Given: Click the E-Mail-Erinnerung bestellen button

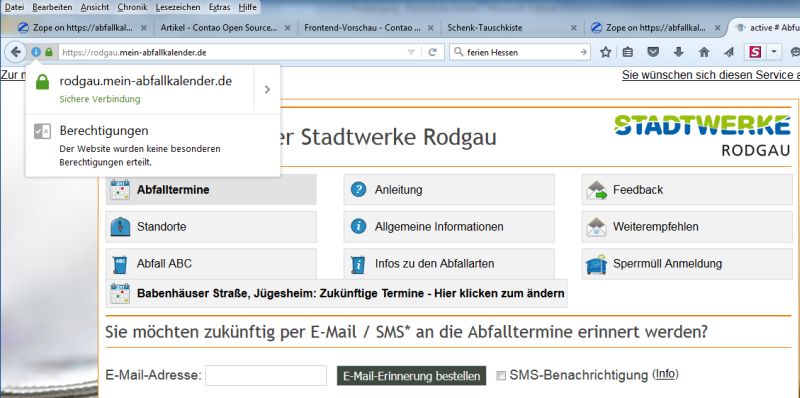Looking at the screenshot, I should [x=412, y=376].
